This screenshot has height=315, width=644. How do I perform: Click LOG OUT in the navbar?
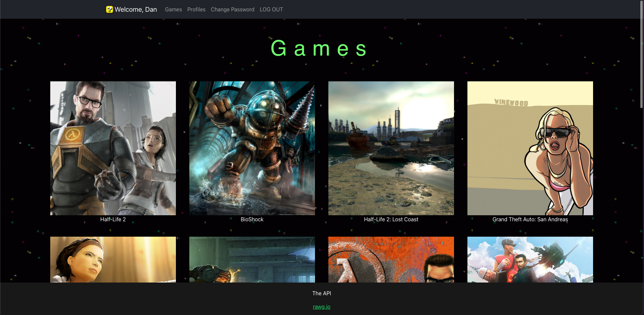tap(271, 9)
